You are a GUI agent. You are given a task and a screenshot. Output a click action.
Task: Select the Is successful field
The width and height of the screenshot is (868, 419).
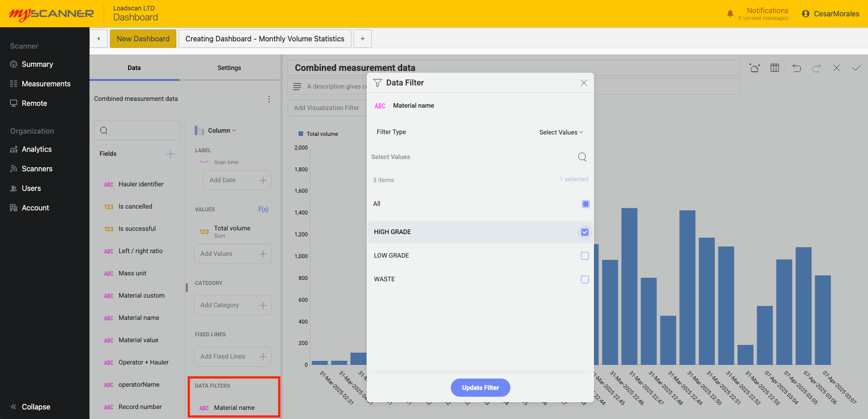pyautogui.click(x=137, y=229)
